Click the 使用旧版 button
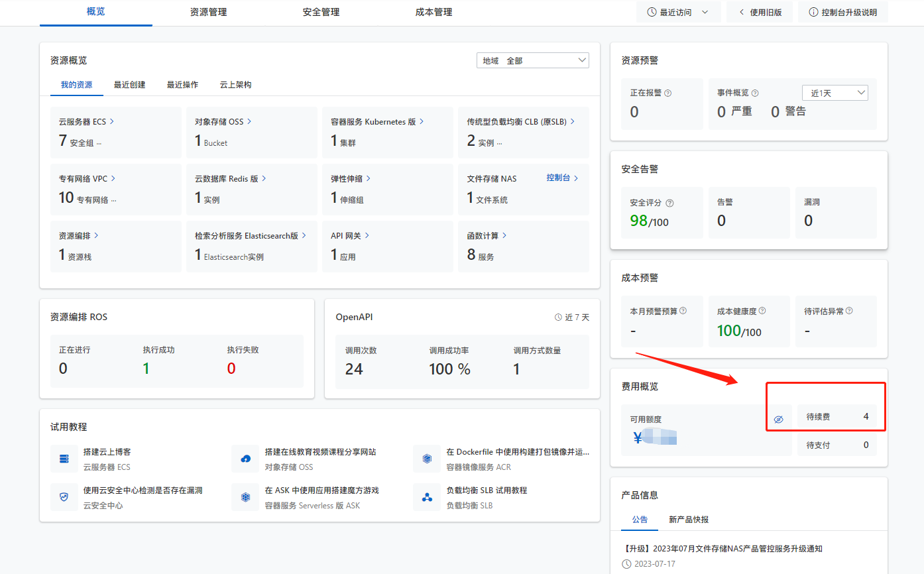Image resolution: width=924 pixels, height=574 pixels. point(760,13)
